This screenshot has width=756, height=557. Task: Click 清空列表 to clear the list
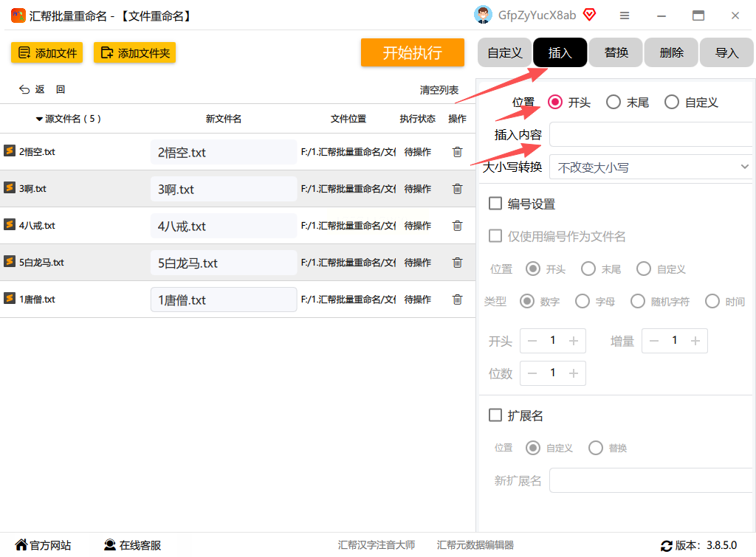(x=439, y=89)
